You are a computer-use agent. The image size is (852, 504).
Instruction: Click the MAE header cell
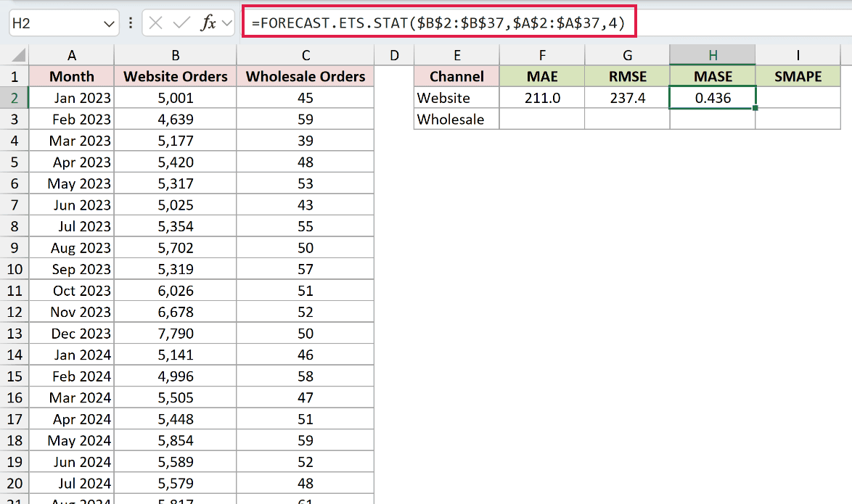tap(542, 77)
